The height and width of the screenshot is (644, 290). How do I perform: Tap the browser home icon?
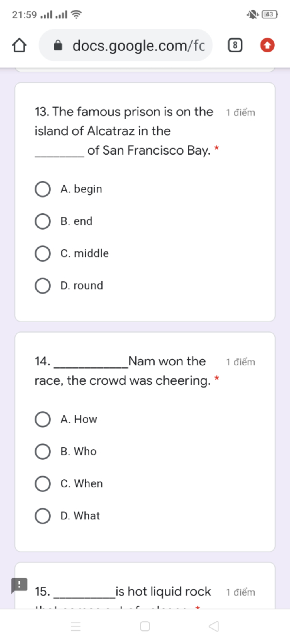click(19, 46)
